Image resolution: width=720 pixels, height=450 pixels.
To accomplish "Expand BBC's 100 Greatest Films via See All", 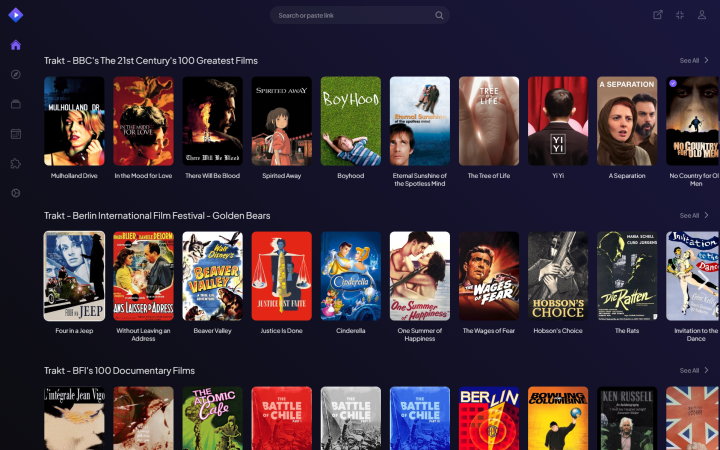I will click(x=694, y=60).
